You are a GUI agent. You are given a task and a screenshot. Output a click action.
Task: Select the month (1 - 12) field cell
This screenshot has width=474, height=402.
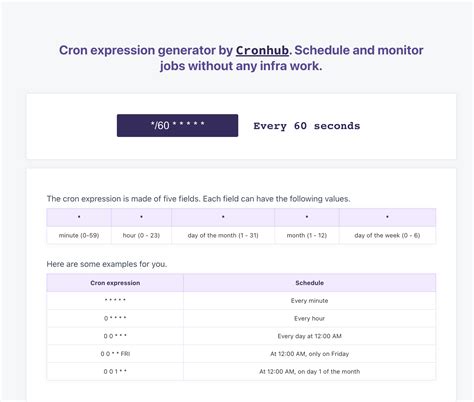[x=307, y=235]
